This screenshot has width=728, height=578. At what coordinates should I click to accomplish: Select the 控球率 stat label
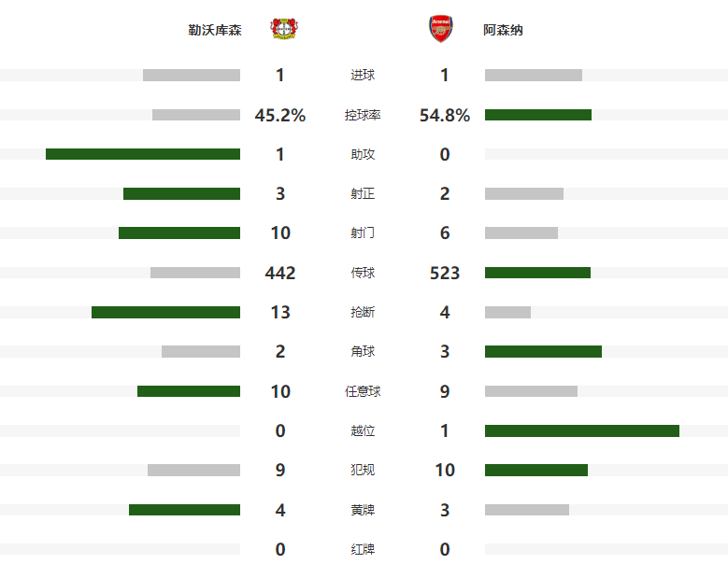tap(363, 116)
